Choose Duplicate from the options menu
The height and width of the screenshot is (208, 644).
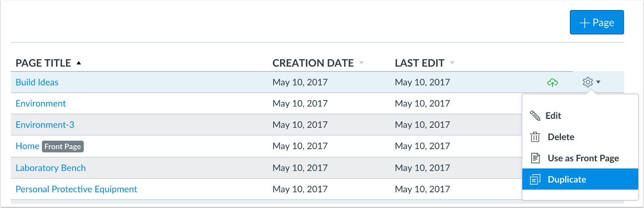pyautogui.click(x=580, y=179)
